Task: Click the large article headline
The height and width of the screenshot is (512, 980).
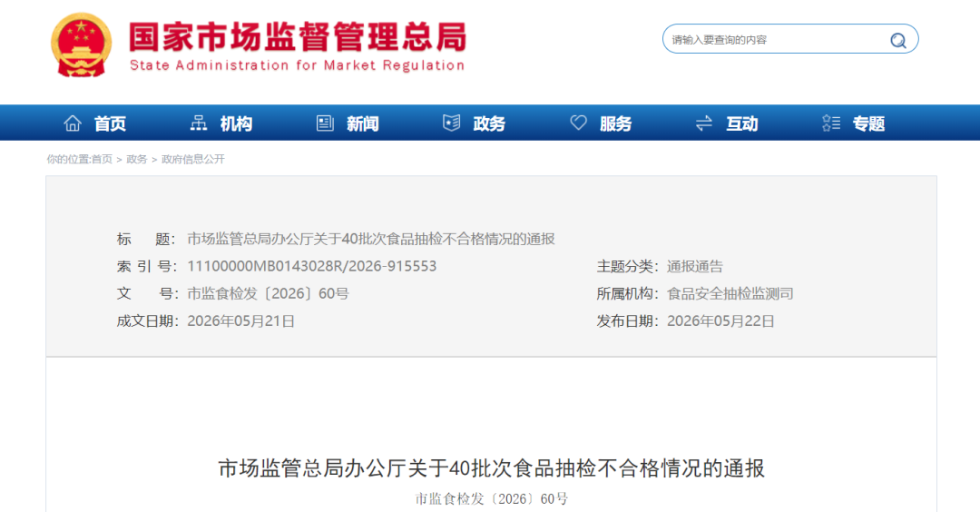Action: [491, 468]
